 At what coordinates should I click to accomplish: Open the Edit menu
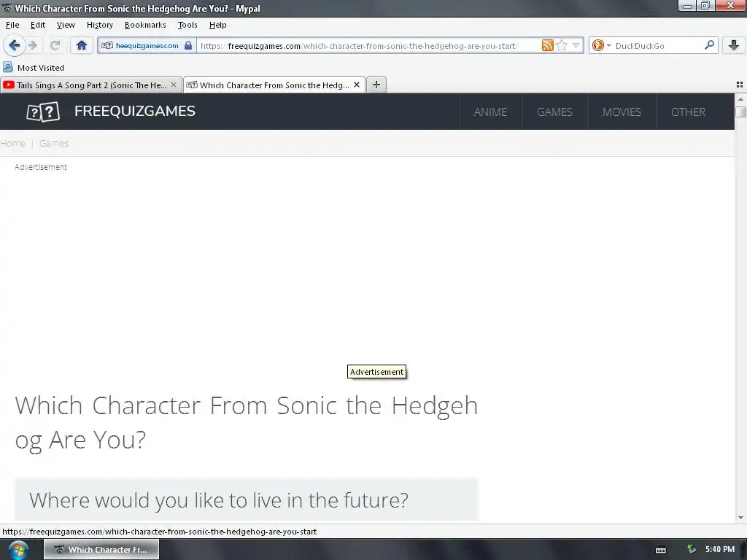38,25
